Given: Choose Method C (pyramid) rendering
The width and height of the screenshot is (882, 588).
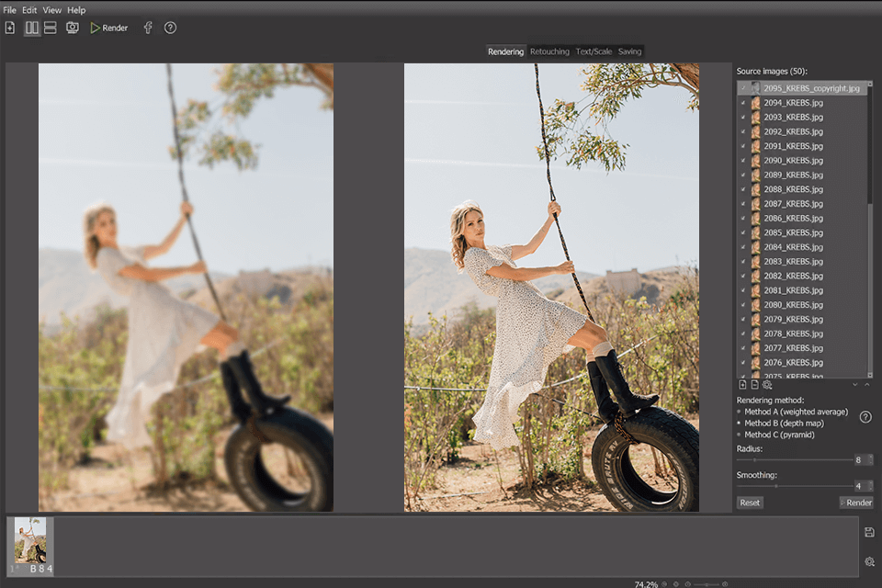Looking at the screenshot, I should coord(740,435).
